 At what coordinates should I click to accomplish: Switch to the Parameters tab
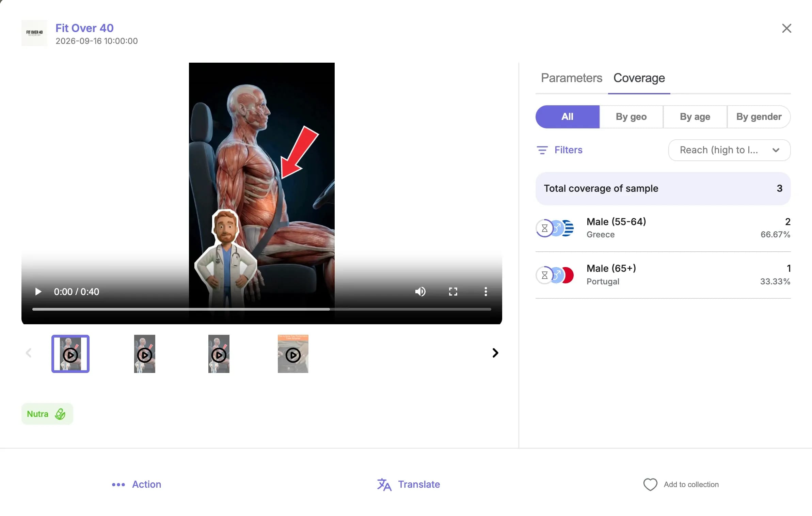[572, 78]
